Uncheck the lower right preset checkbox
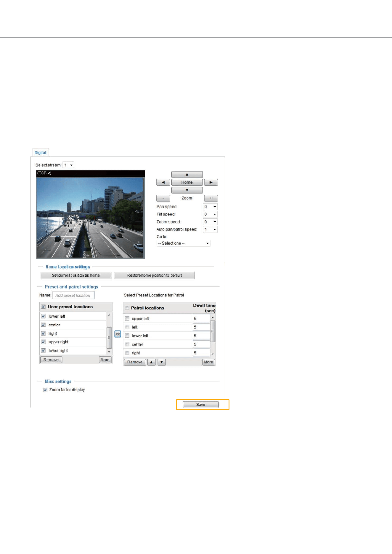The image size is (392, 554). click(43, 350)
